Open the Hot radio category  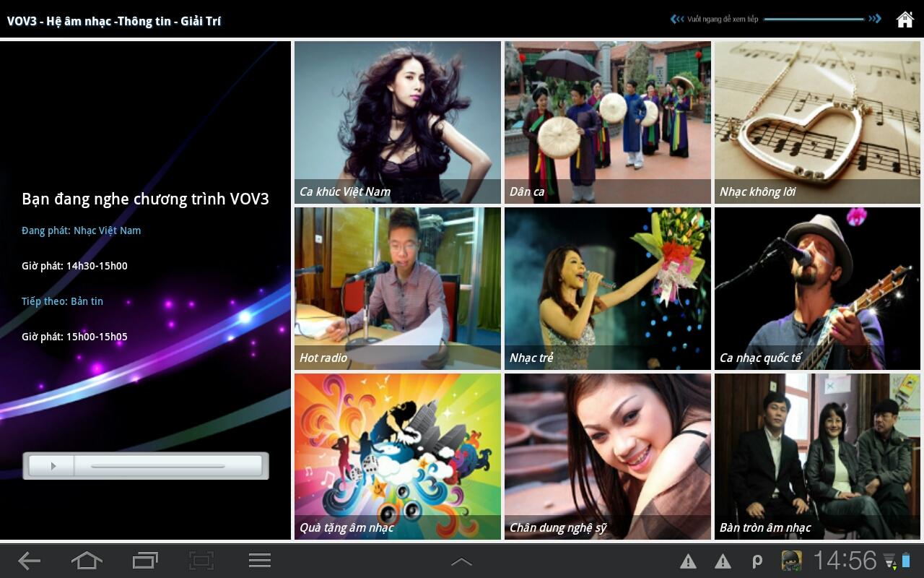pos(398,288)
